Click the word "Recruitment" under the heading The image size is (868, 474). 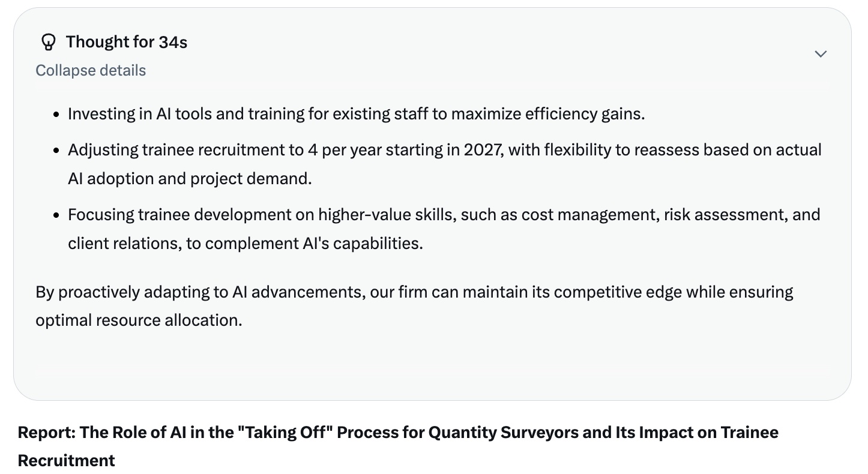67,460
